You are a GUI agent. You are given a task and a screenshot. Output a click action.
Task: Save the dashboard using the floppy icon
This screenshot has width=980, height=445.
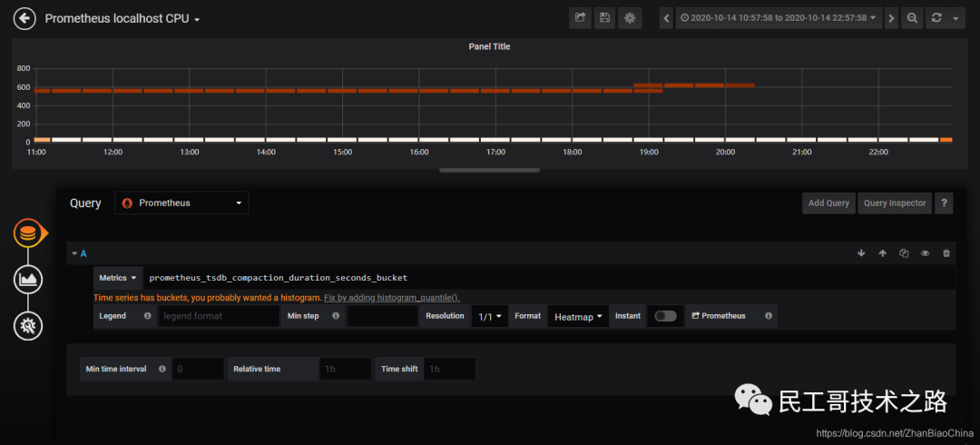604,18
